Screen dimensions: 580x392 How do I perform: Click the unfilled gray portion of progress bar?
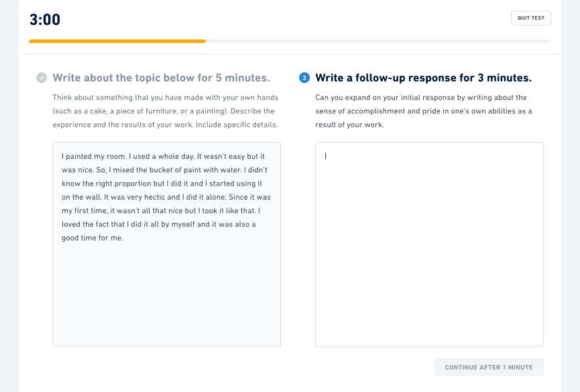378,42
